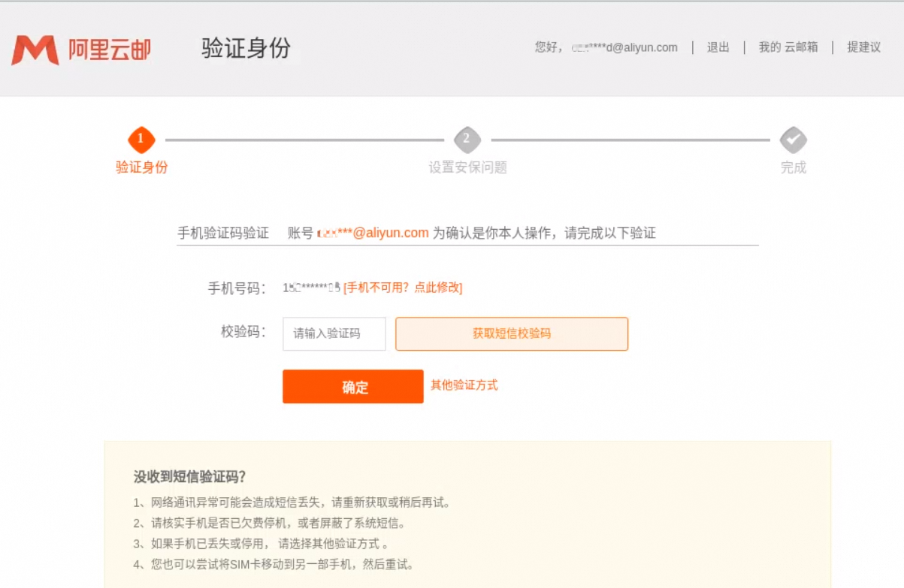Click the 获取短信校验码 button

pos(511,333)
